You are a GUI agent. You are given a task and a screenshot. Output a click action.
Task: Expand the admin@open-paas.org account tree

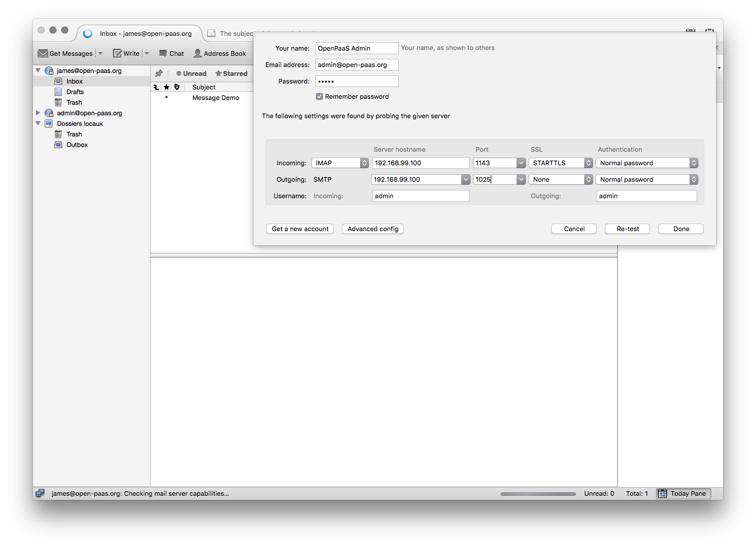click(x=38, y=113)
